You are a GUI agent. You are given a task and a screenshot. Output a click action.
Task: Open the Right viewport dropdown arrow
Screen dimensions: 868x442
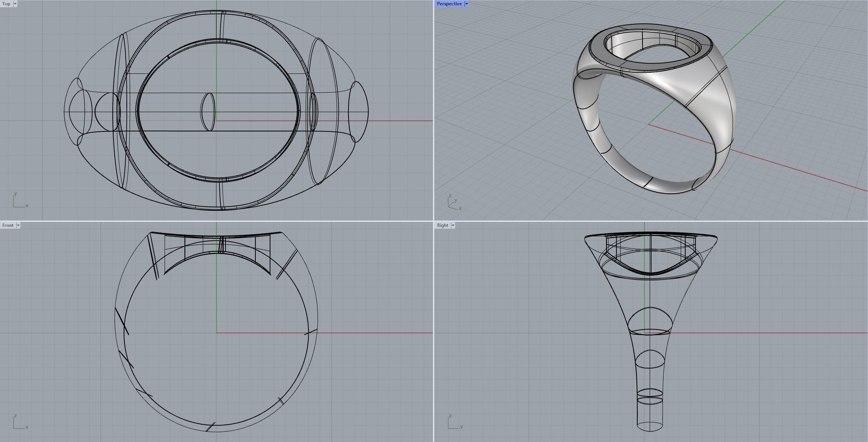point(453,225)
